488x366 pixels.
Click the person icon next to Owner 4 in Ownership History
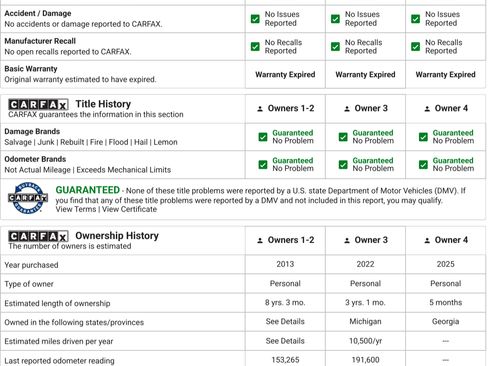(x=427, y=240)
